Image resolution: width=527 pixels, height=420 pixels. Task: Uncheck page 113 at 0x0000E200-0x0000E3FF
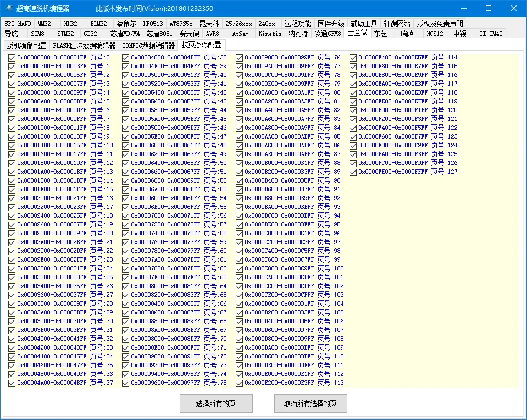(239, 383)
